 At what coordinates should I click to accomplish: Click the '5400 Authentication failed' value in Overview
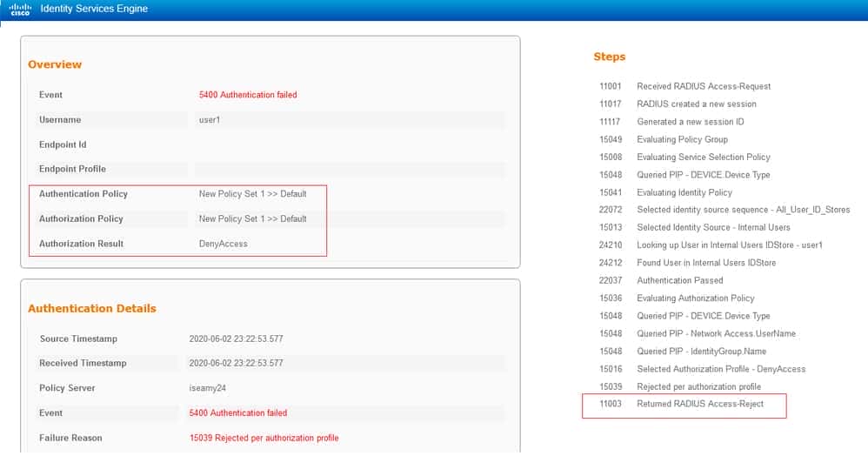pyautogui.click(x=248, y=95)
